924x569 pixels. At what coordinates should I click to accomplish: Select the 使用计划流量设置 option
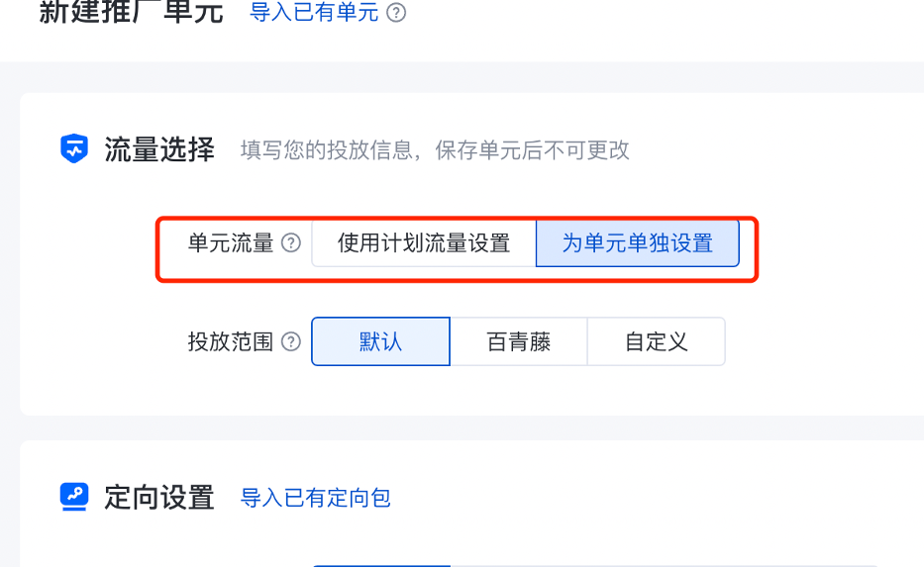[424, 242]
